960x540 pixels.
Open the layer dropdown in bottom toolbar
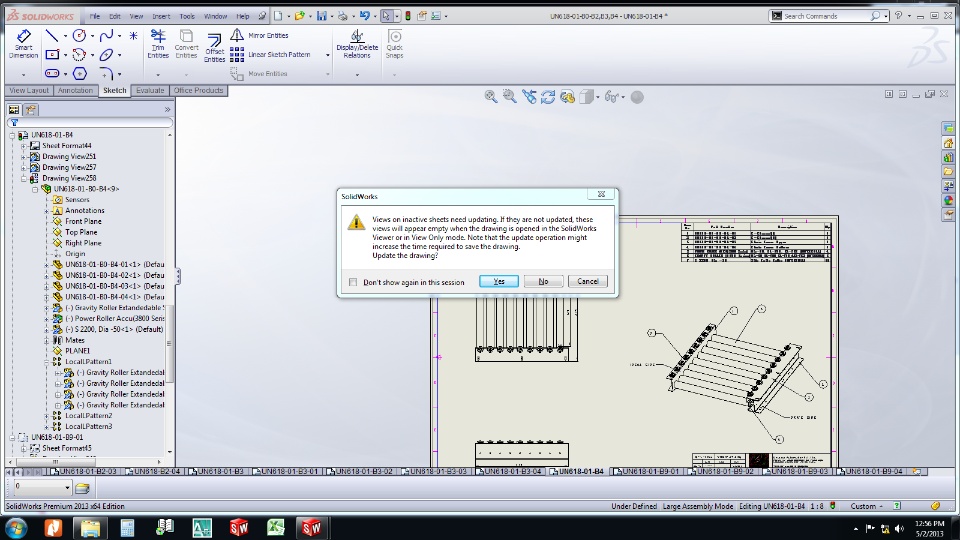pos(67,488)
